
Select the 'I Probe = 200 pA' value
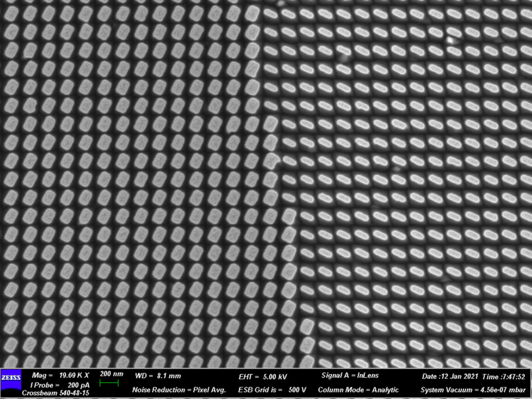pos(60,385)
